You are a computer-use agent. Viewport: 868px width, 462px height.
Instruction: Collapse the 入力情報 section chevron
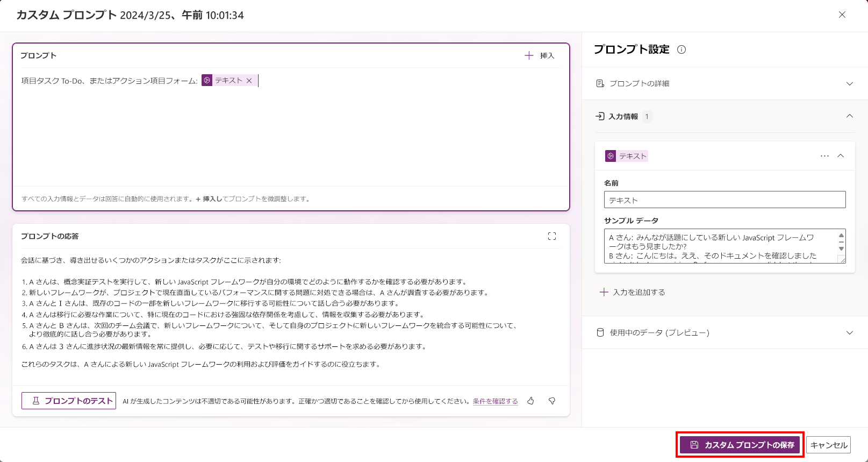point(850,116)
